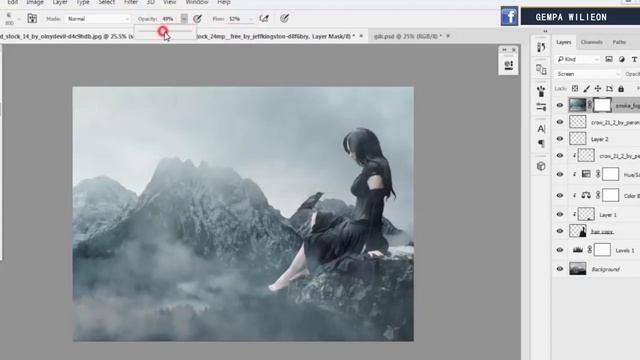Open the Flow value dropdown arrow
This screenshot has height=360, width=640.
click(251, 19)
